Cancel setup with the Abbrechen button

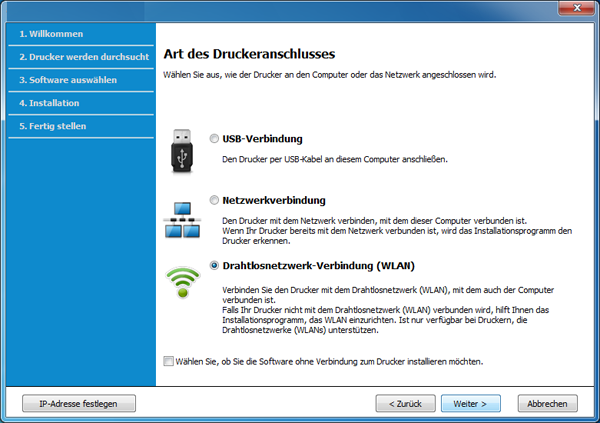click(x=548, y=403)
